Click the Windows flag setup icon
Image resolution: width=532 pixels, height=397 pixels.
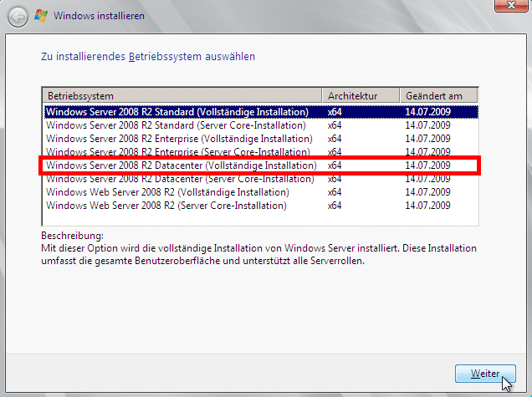click(x=41, y=16)
